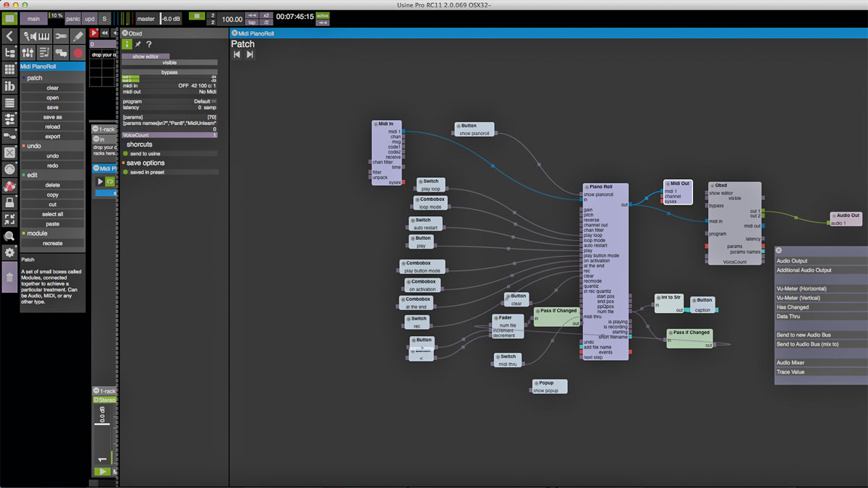868x488 pixels.
Task: Click 'save as' in patch menu
Action: pos(53,117)
